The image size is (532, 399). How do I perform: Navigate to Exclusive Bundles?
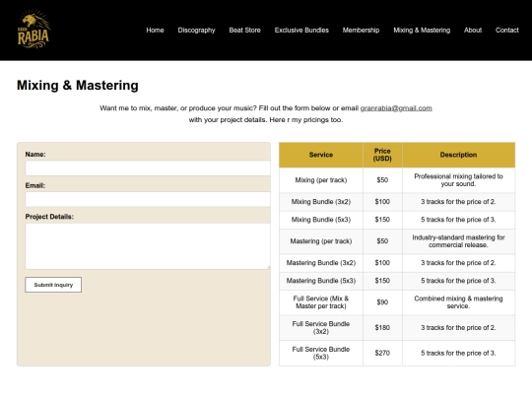pos(301,31)
